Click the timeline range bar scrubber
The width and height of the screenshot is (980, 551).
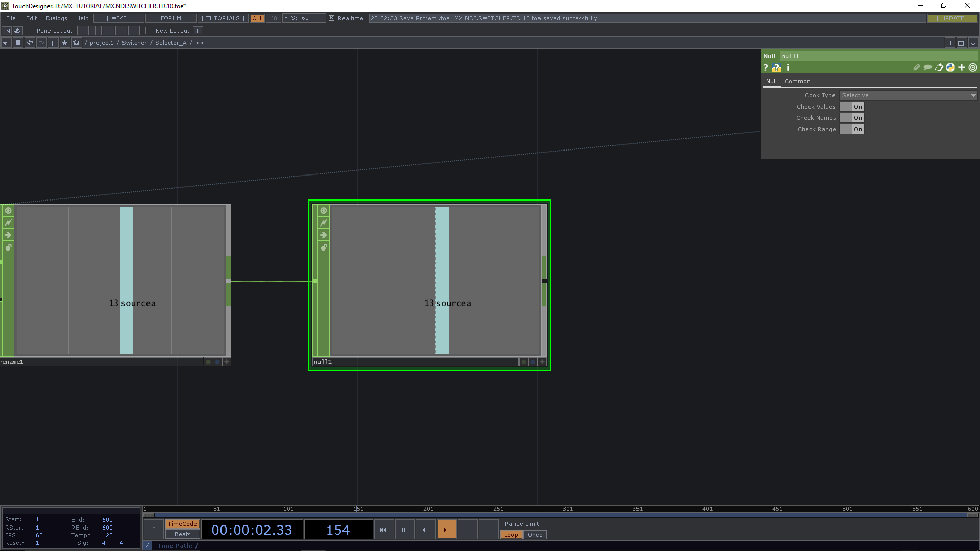560,515
